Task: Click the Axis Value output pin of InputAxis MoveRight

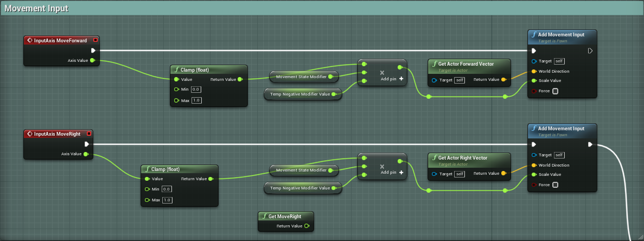Action: click(86, 154)
